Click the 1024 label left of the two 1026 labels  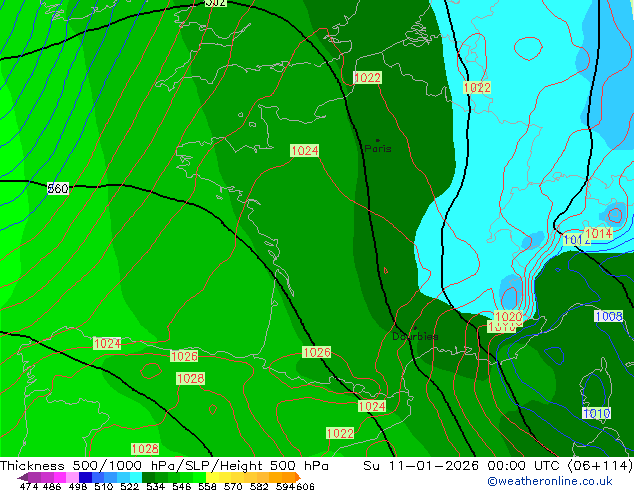[107, 344]
